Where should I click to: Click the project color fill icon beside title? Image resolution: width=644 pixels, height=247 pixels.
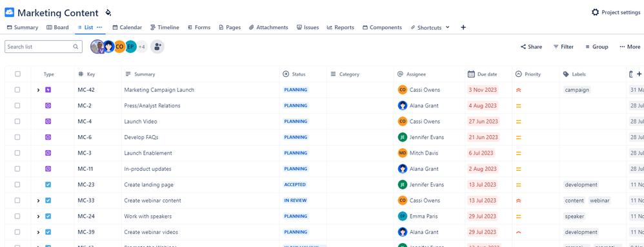[x=108, y=13]
